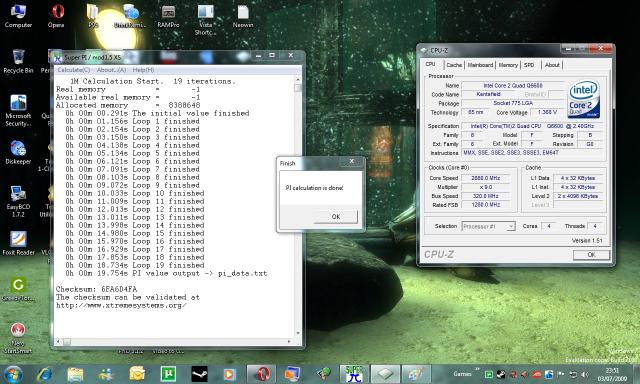Launch Diskeeper from the desktop

pos(18,153)
